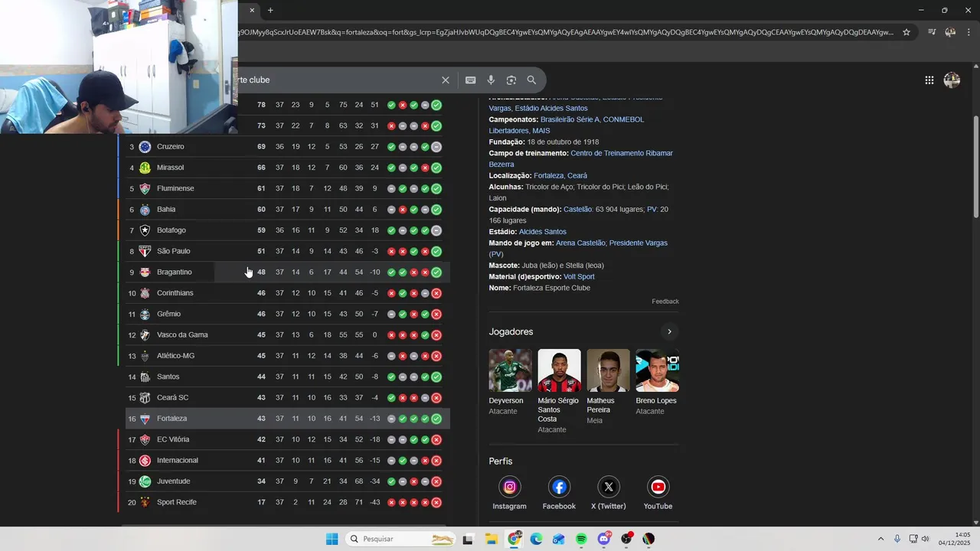Open the Windows Start menu
This screenshot has width=980, height=551.
coord(332,539)
